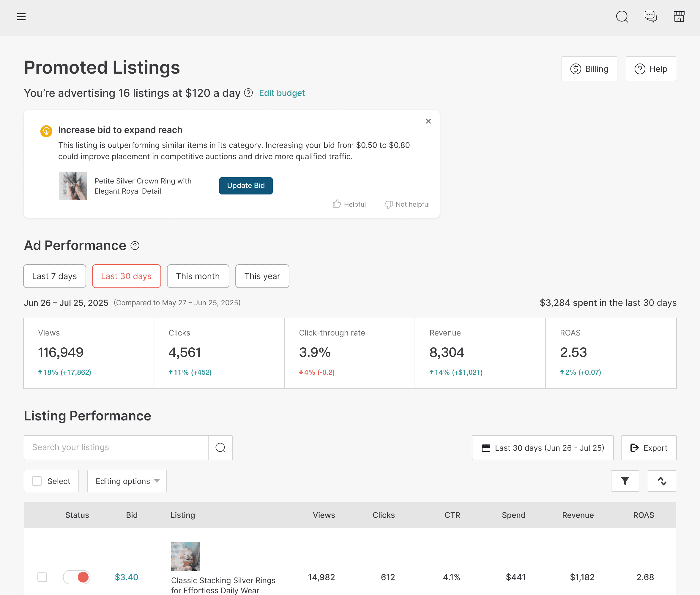Viewport: 700px width, 595px height.
Task: Expand the Editing options dropdown
Action: click(127, 481)
